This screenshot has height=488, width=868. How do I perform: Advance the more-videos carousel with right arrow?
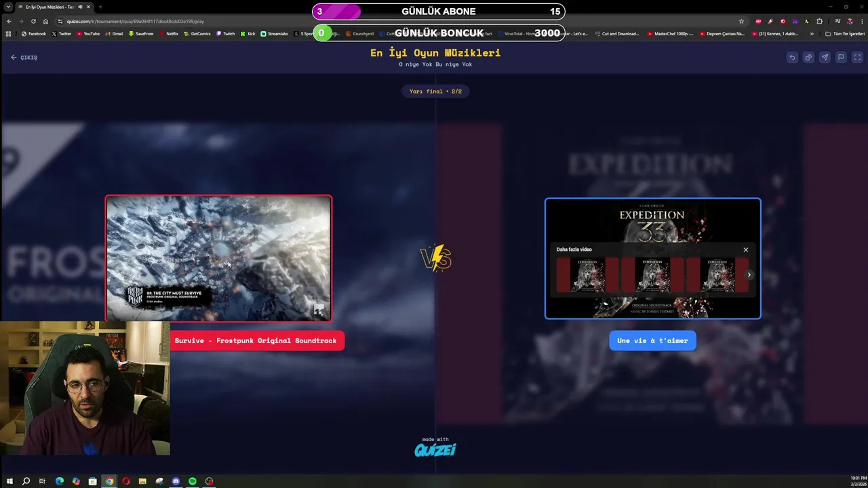click(x=749, y=274)
